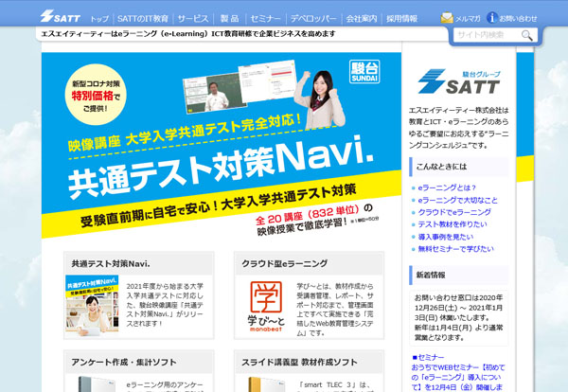568x392 pixels.
Task: Follow the 導入事例を見たい link
Action: pos(446,237)
